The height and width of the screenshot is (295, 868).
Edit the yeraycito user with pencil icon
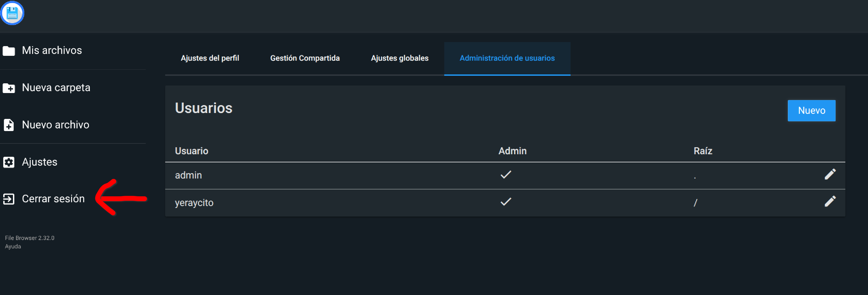pyautogui.click(x=830, y=201)
